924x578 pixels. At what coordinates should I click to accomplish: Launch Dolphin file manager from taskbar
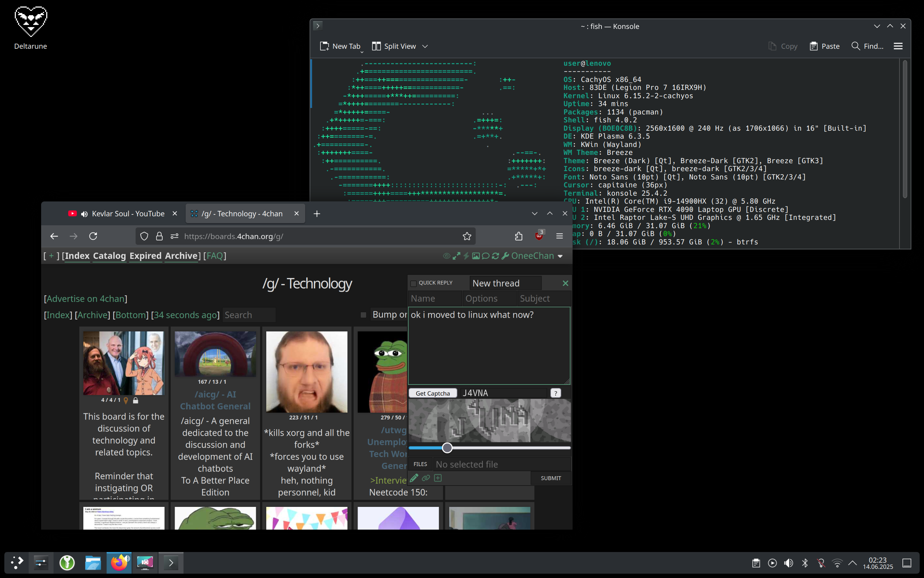(x=93, y=563)
